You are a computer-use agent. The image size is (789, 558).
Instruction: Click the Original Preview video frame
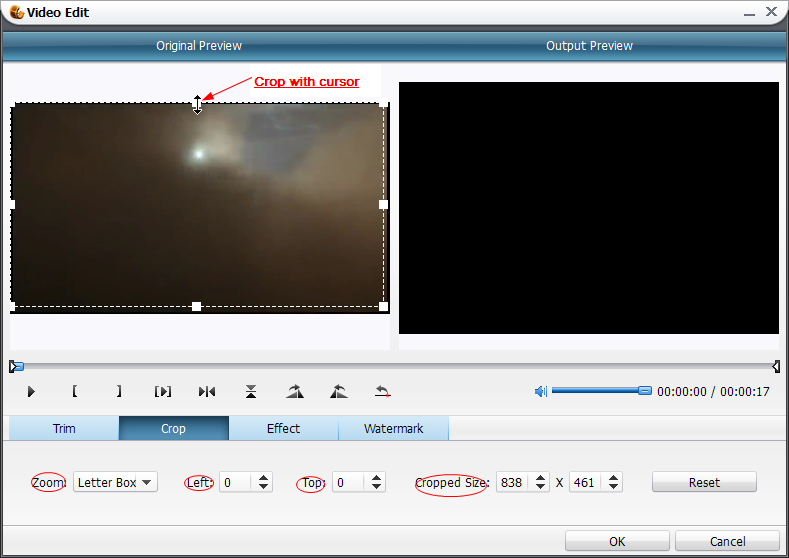click(199, 206)
